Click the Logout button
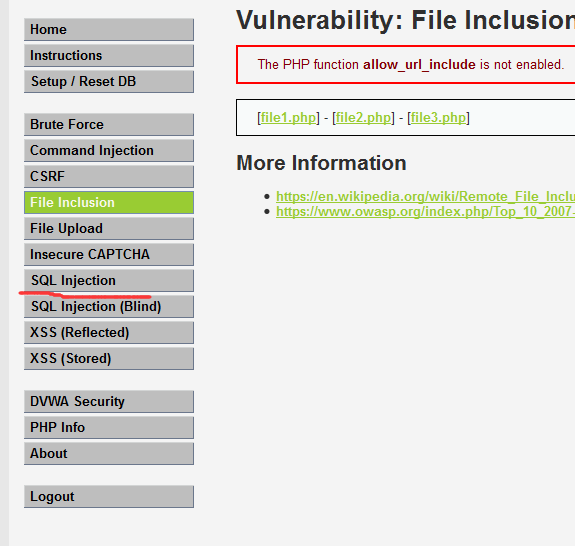 109,496
